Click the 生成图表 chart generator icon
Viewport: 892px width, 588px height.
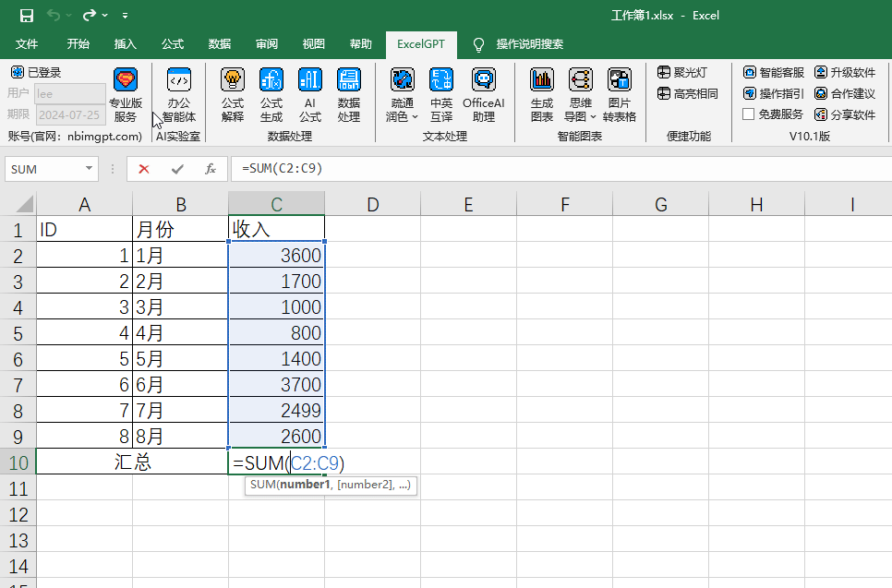pos(541,94)
